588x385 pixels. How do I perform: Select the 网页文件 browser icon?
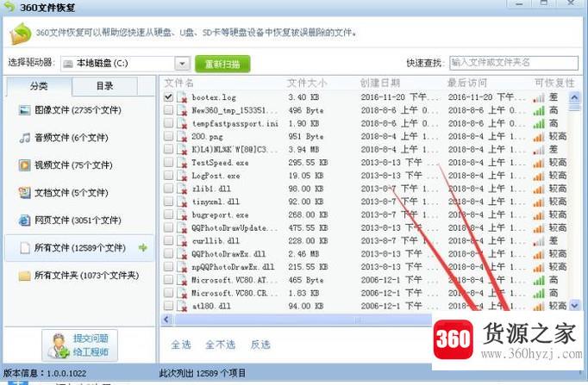pos(25,220)
